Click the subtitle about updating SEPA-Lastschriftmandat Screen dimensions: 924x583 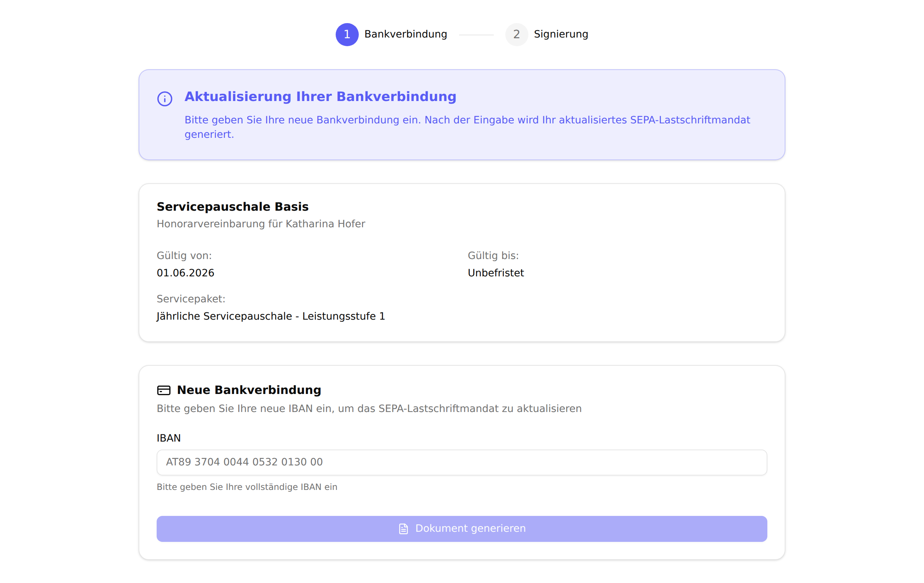click(x=369, y=408)
